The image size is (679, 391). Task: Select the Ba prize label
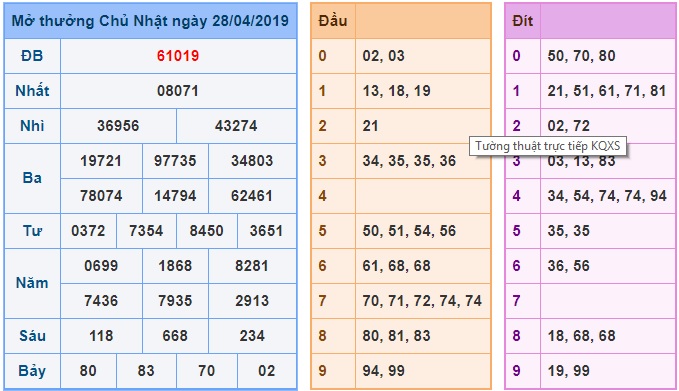pyautogui.click(x=32, y=178)
